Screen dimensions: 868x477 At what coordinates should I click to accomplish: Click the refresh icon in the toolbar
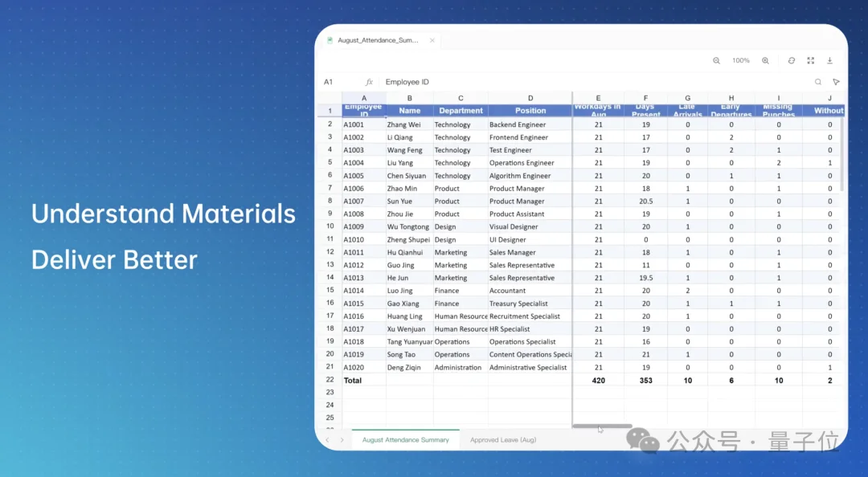792,60
